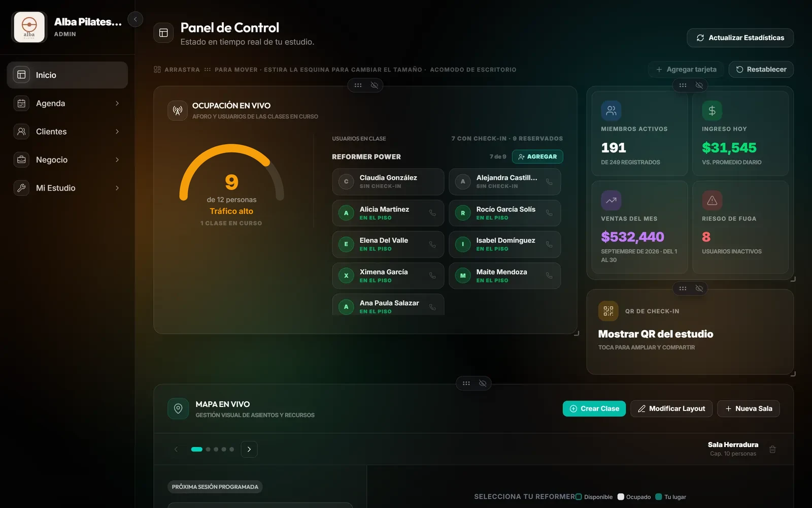Hide the Ocupación en Vivo card
The image size is (812, 508).
pos(375,85)
